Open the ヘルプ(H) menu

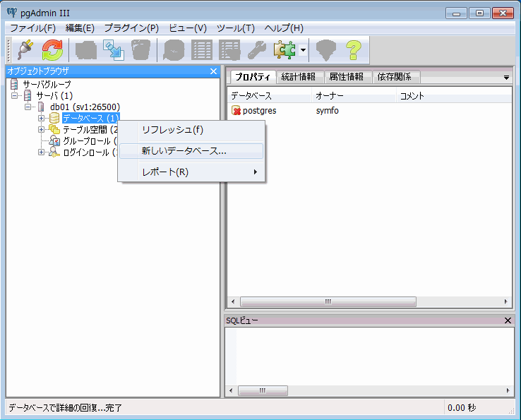click(x=284, y=28)
